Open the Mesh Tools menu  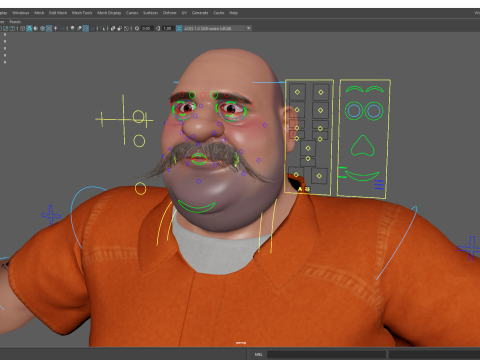pos(82,13)
